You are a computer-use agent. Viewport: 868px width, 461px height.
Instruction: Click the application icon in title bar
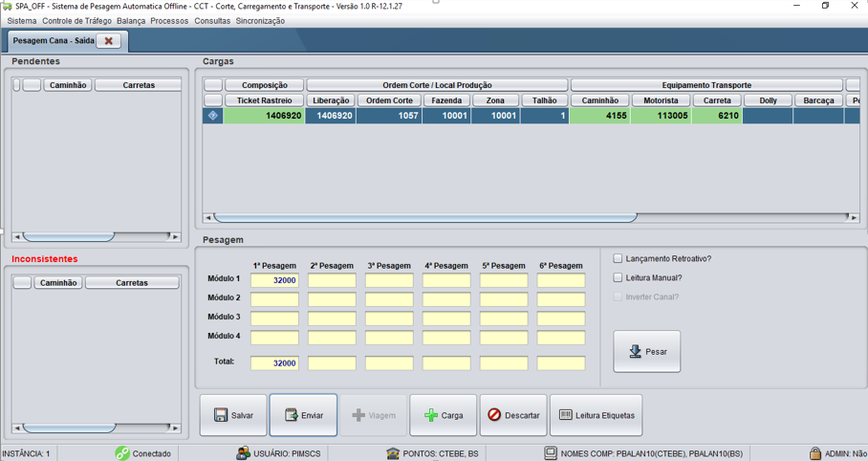(8, 6)
